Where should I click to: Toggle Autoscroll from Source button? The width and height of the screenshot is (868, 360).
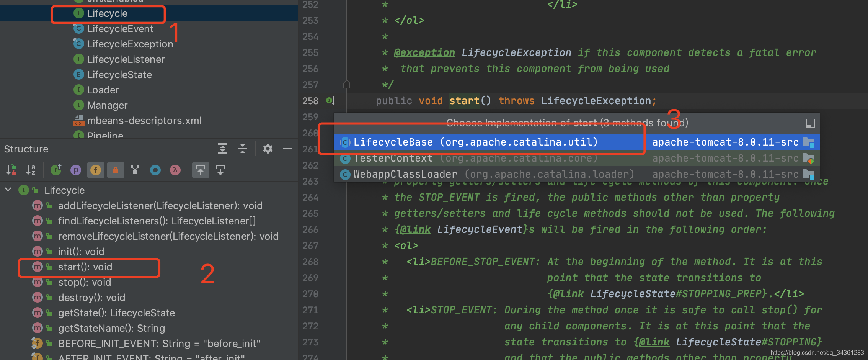pyautogui.click(x=220, y=170)
